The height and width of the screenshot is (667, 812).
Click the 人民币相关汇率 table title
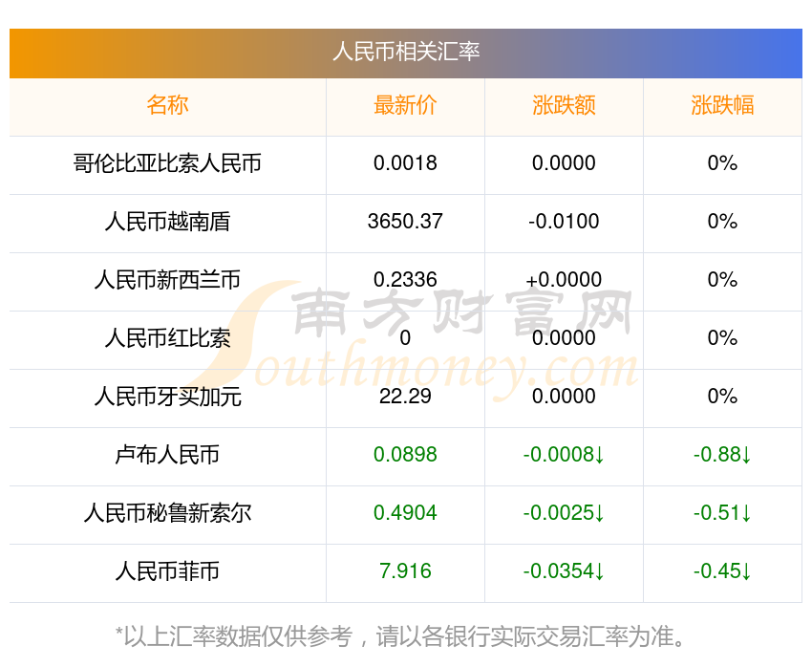406,53
